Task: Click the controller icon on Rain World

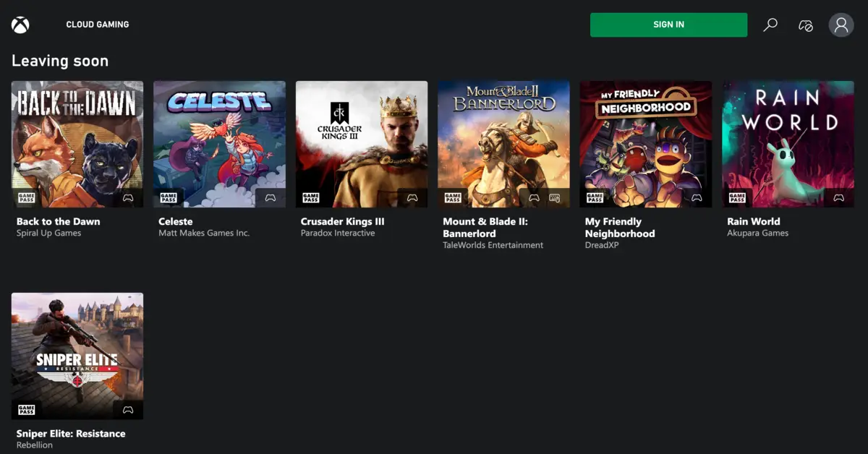Action: point(839,198)
